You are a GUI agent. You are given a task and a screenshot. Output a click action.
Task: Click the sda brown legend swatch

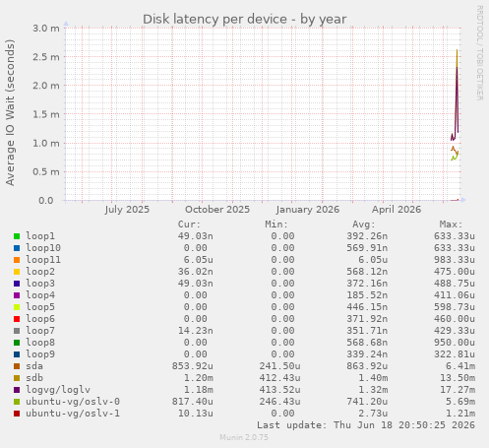coord(17,366)
